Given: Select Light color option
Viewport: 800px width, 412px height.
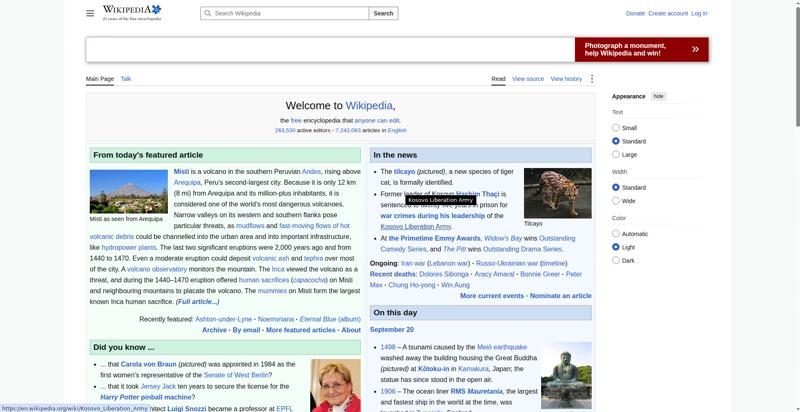Looking at the screenshot, I should [x=616, y=247].
